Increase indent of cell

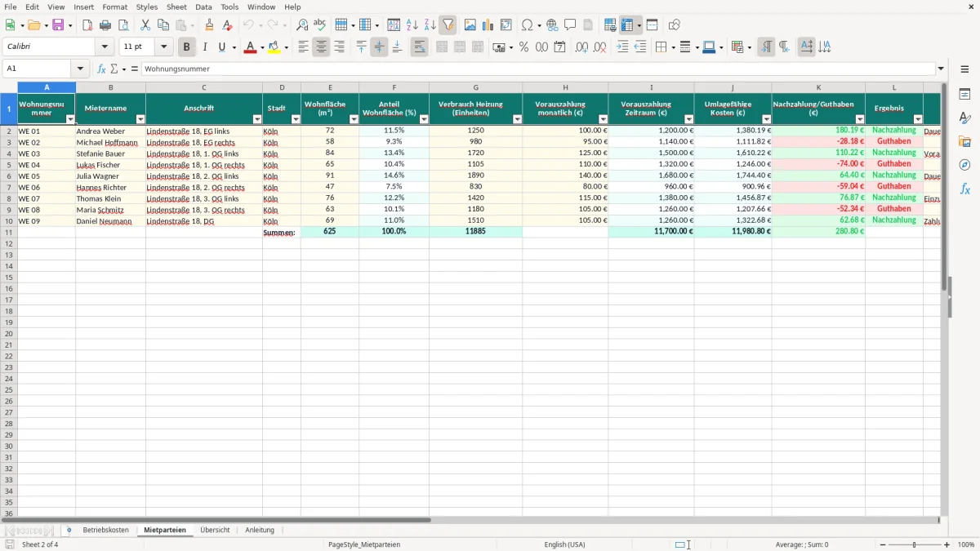[622, 47]
